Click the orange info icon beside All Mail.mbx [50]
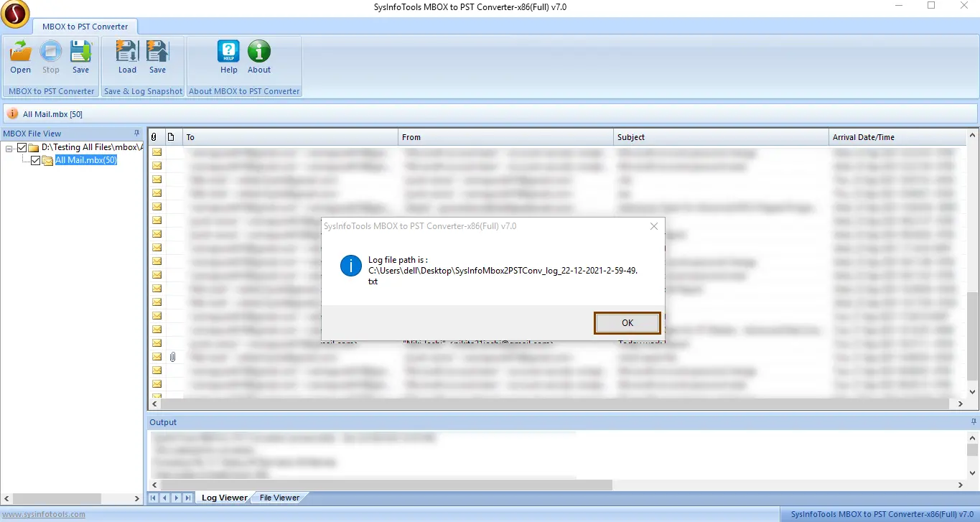This screenshot has width=980, height=522. [13, 114]
